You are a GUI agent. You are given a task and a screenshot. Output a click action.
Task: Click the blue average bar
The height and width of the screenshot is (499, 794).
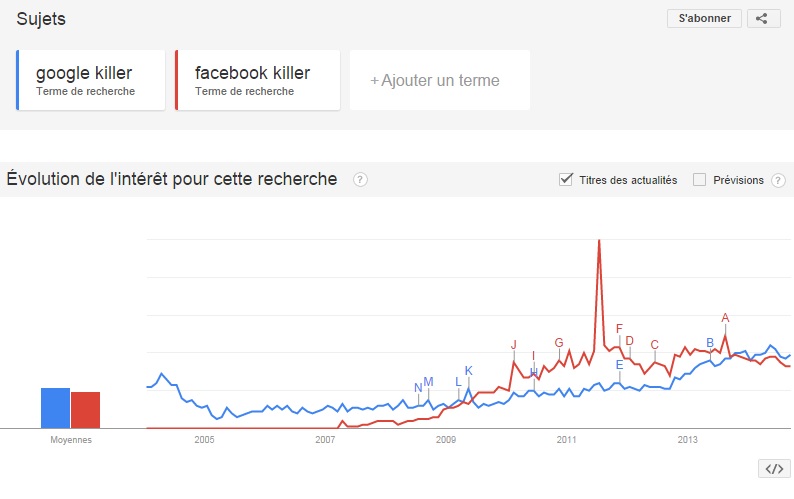[55, 407]
